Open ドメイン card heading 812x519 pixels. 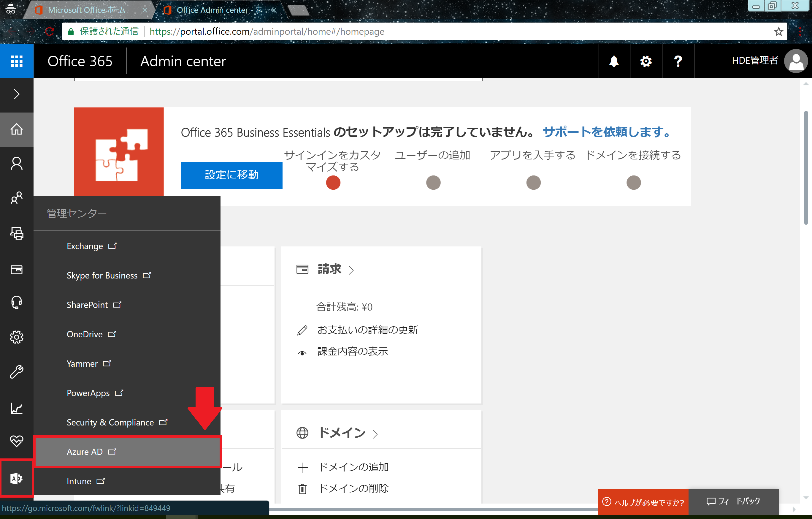click(x=342, y=433)
